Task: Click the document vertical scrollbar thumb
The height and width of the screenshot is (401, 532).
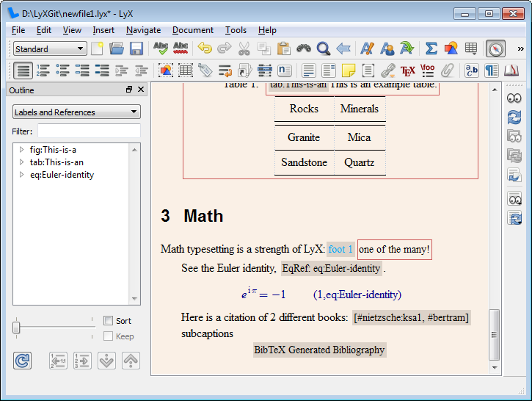Action: 494,334
